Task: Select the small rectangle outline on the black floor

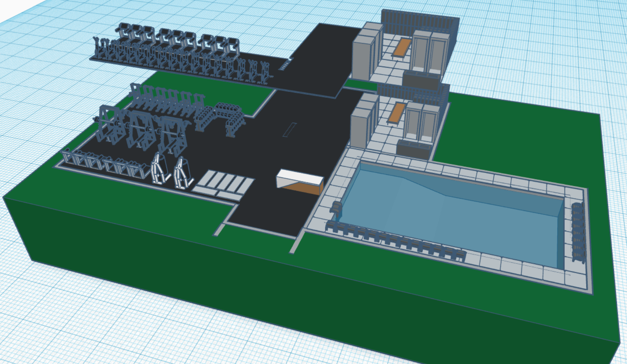Action: pos(290,130)
